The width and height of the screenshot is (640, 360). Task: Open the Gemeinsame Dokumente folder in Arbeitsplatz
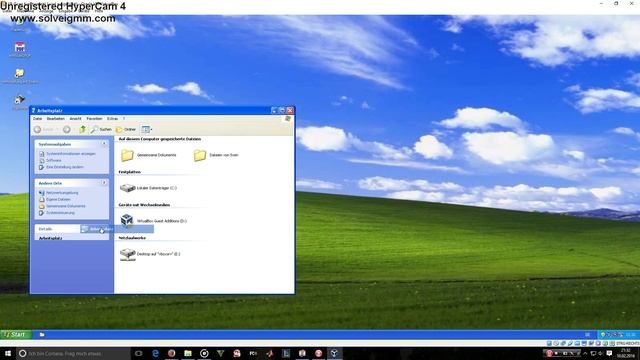pyautogui.click(x=149, y=155)
